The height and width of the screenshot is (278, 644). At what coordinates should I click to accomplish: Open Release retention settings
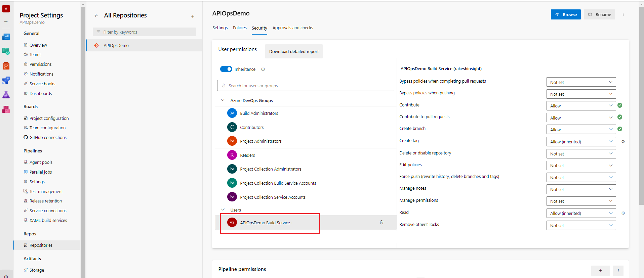[46, 201]
